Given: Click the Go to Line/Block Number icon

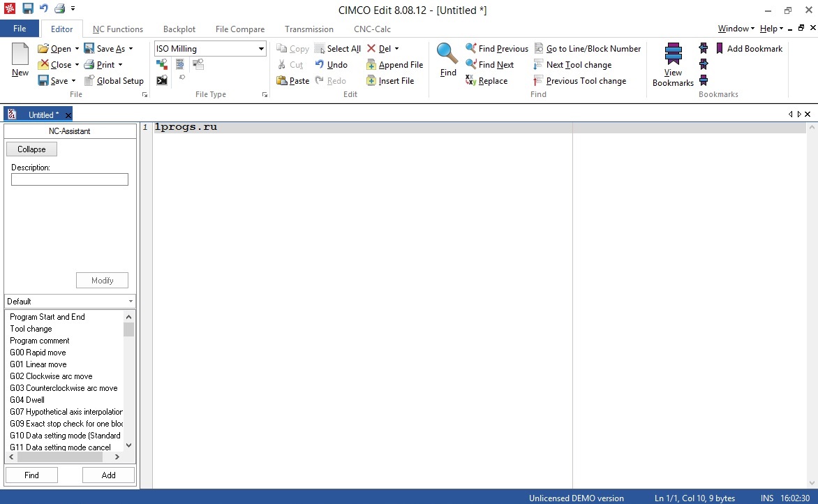Looking at the screenshot, I should point(538,49).
